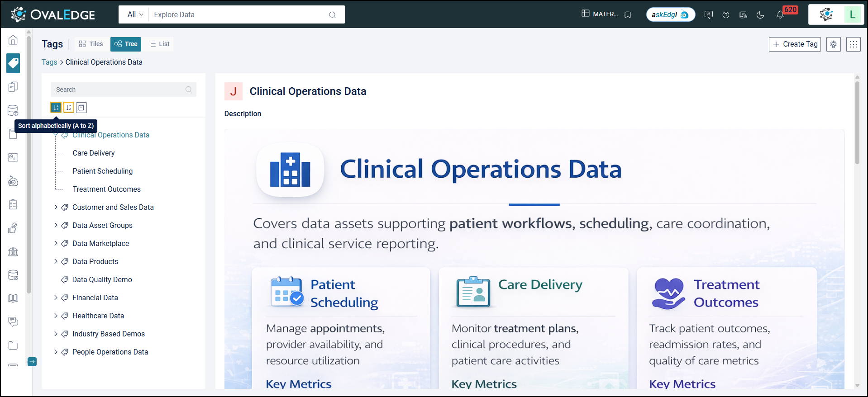Click the bank building icon in the left sidebar
This screenshot has width=868, height=397.
pyautogui.click(x=13, y=251)
